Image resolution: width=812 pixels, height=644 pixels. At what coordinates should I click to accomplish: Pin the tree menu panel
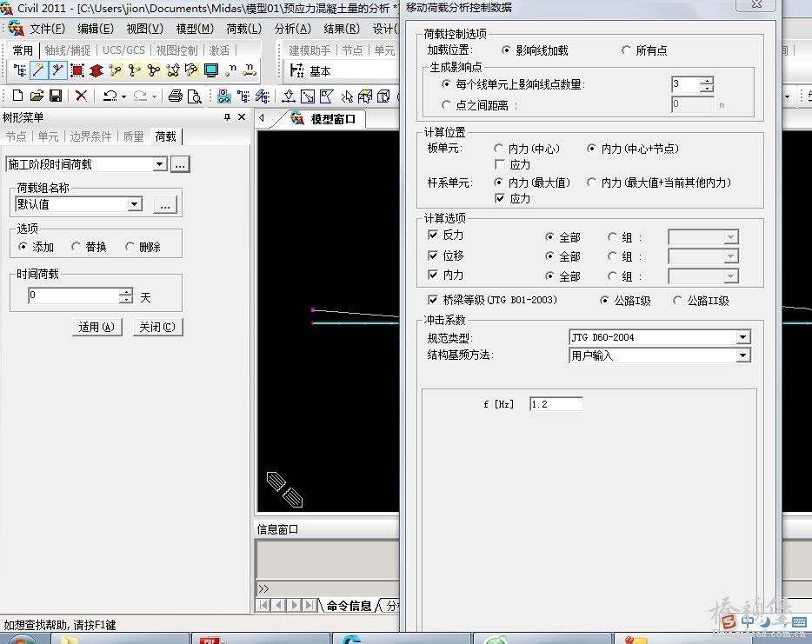[227, 117]
